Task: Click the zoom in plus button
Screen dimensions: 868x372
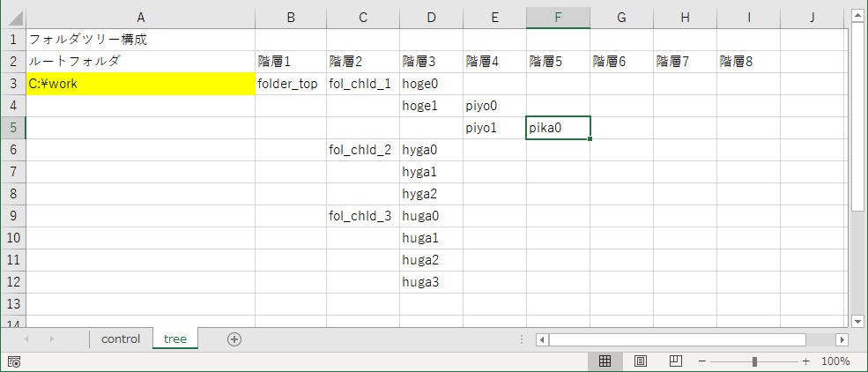Action: pyautogui.click(x=806, y=361)
